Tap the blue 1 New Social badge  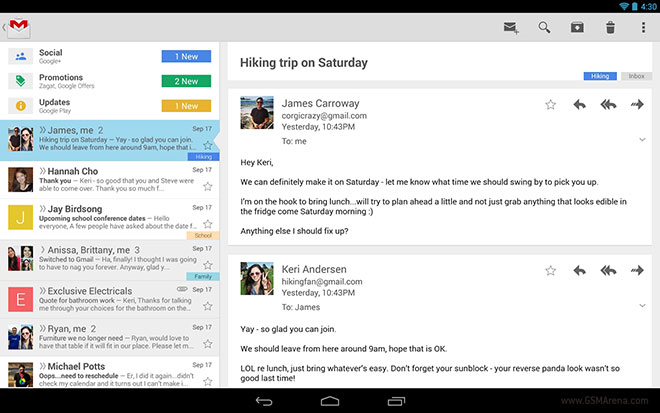186,56
